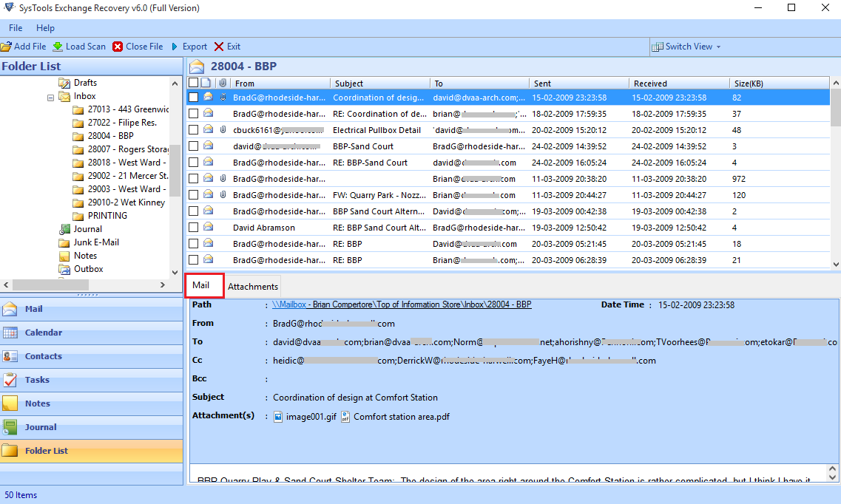Screen dimensions: 841x504
Task: Click the Calendar navigation button
Action: tap(92, 333)
